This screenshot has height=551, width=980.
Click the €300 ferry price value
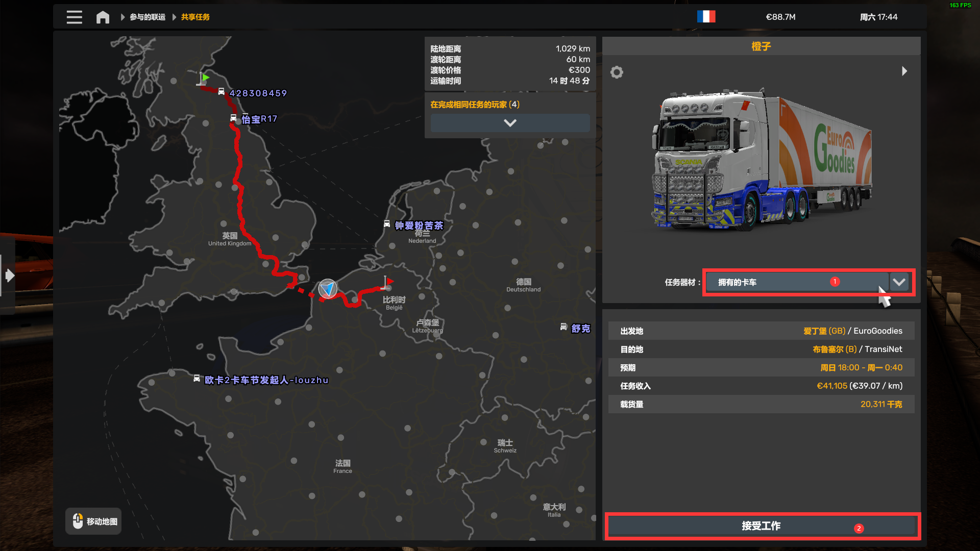coord(579,70)
